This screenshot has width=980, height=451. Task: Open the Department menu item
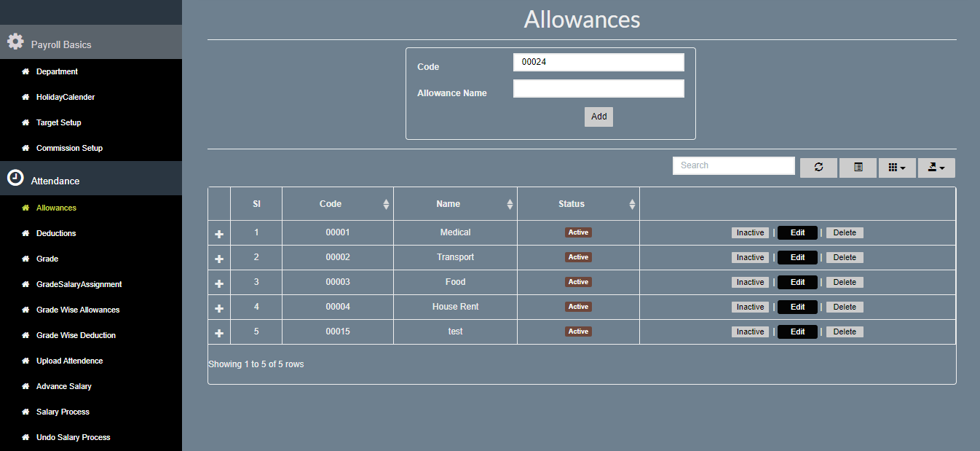click(x=57, y=71)
